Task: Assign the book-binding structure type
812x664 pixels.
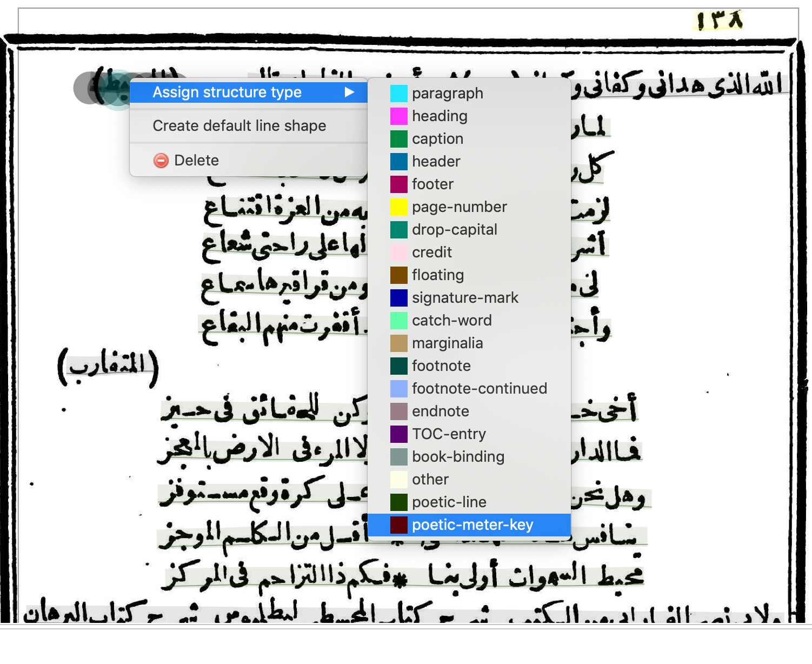Action: (x=469, y=457)
